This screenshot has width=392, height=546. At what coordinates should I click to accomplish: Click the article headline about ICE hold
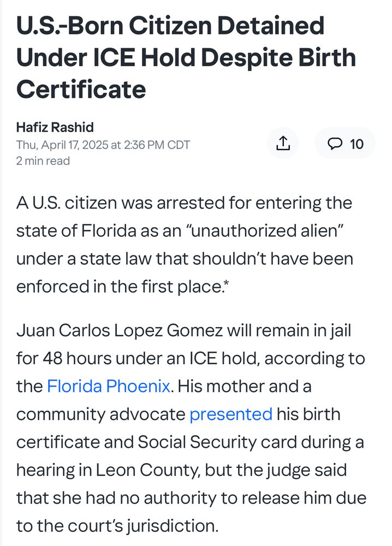[x=186, y=57]
